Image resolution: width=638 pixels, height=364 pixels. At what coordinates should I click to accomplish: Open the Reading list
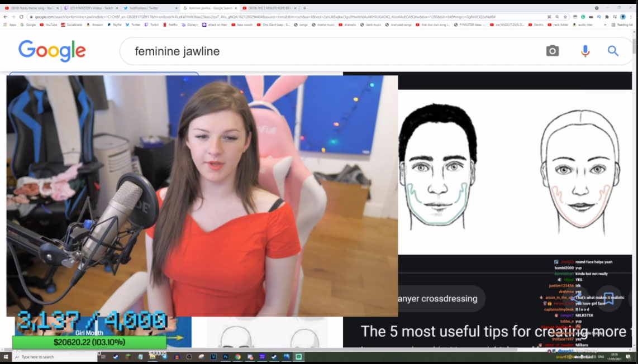(x=622, y=25)
